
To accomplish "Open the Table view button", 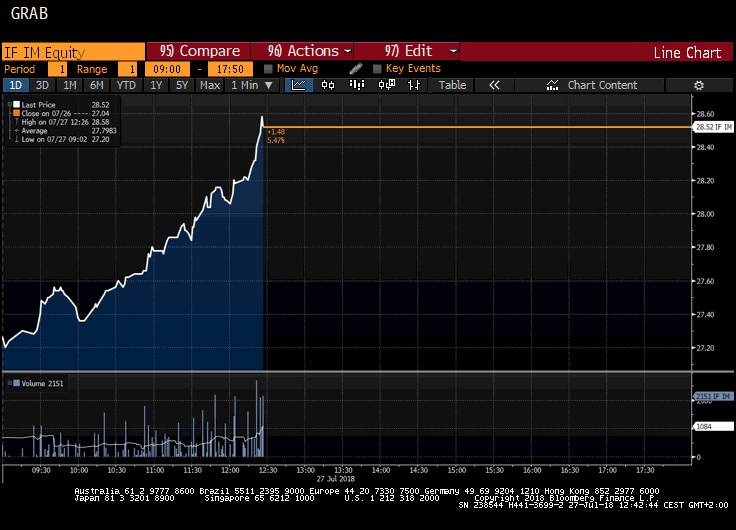I will (452, 85).
